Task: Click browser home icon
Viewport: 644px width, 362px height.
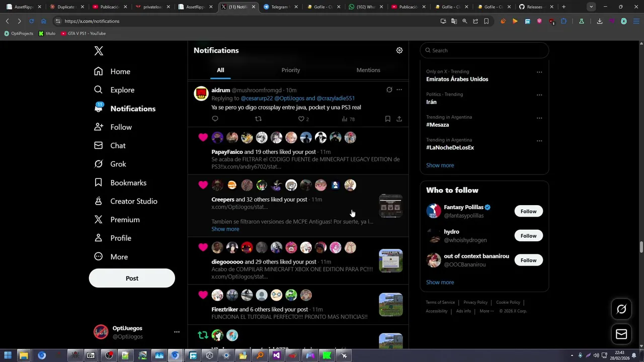Action: click(43, 21)
